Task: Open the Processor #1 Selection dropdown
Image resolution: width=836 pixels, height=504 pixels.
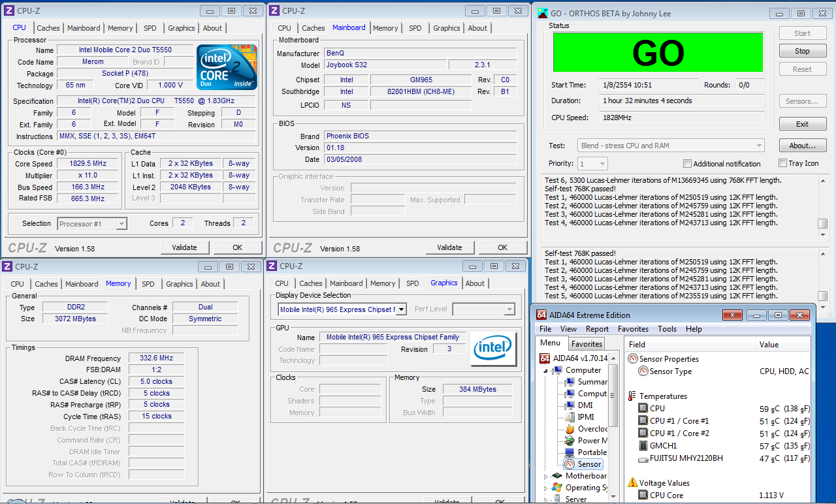Action: click(121, 224)
